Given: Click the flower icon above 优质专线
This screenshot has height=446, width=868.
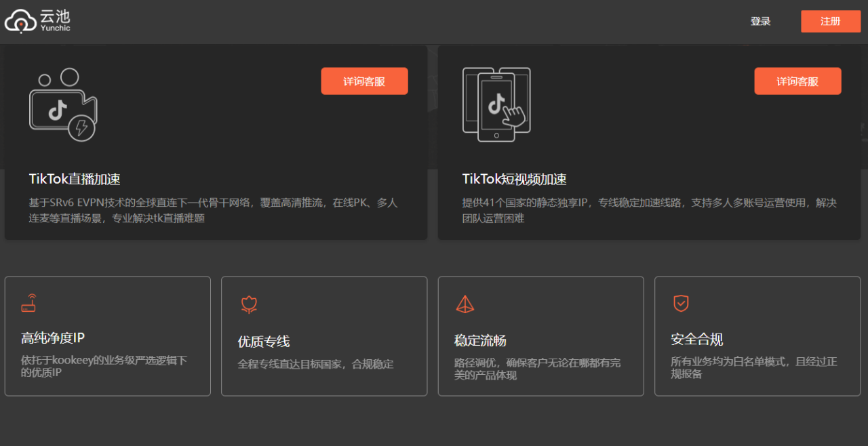Looking at the screenshot, I should coord(249,305).
